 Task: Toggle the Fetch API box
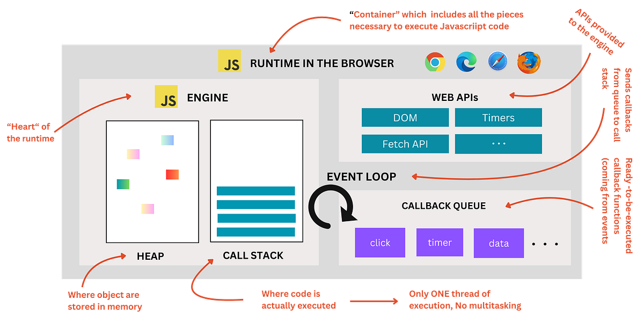point(405,144)
